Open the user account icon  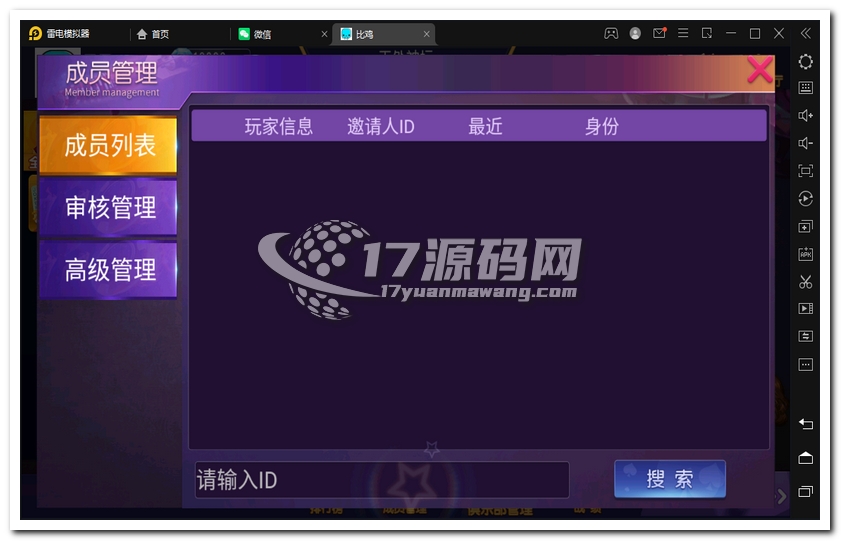point(635,34)
